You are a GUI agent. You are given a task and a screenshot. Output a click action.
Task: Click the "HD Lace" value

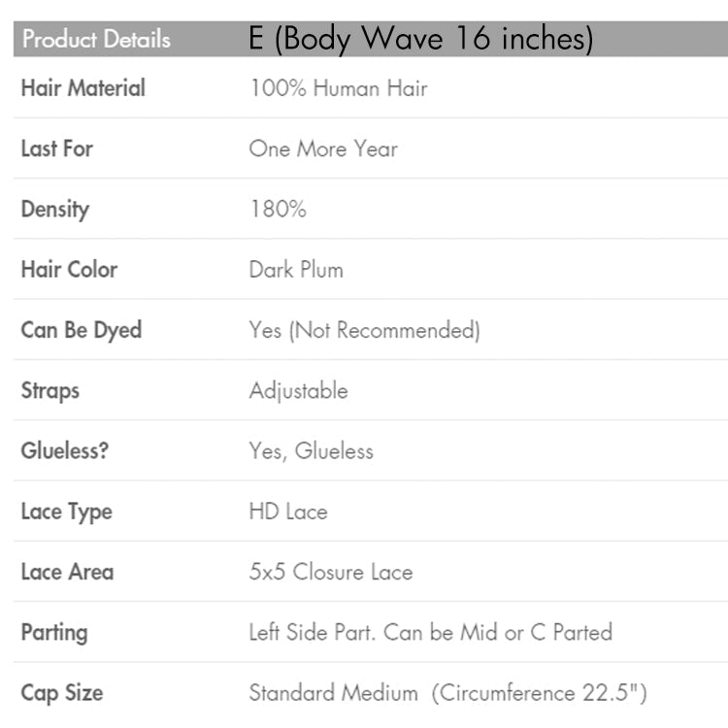point(288,512)
